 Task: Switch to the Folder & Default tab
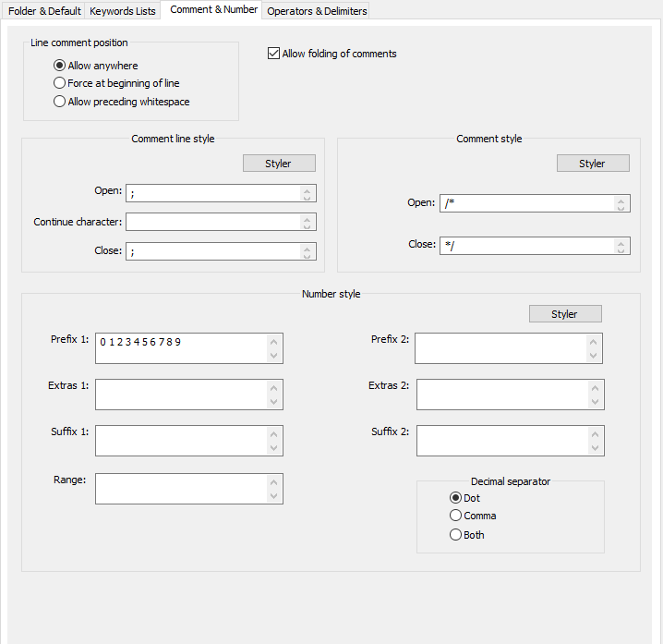[44, 11]
